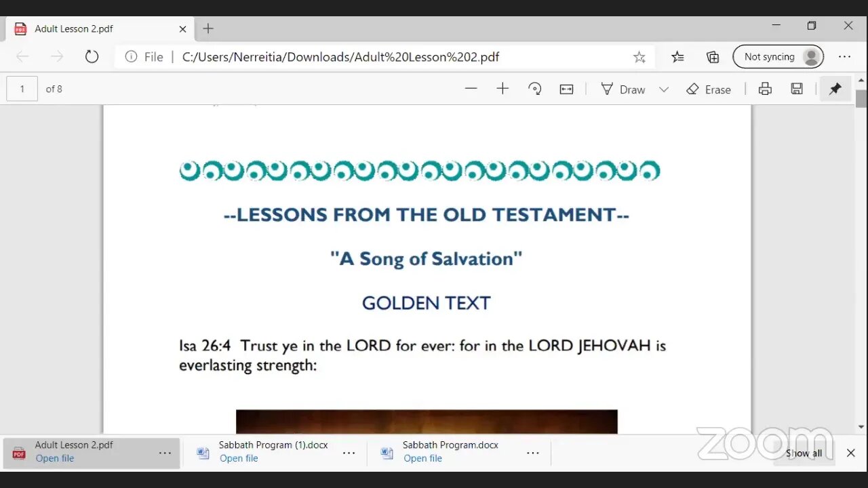Add this page to favorites star
Viewport: 868px width, 488px height.
(x=639, y=57)
